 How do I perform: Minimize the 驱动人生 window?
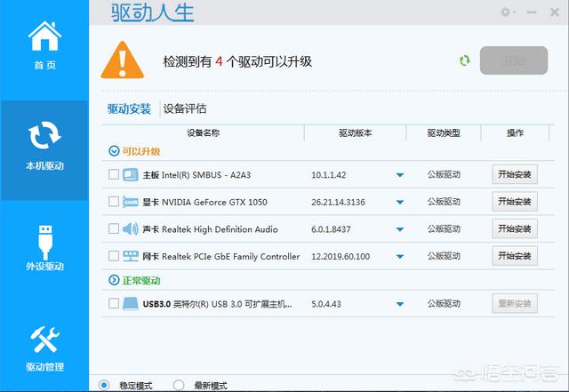532,12
